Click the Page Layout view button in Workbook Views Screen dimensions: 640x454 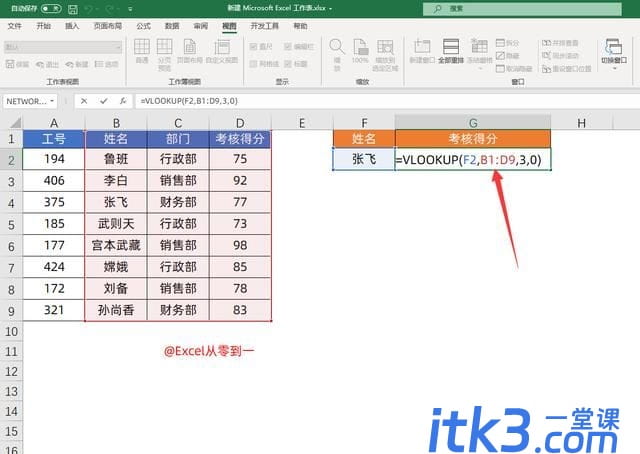pos(189,51)
